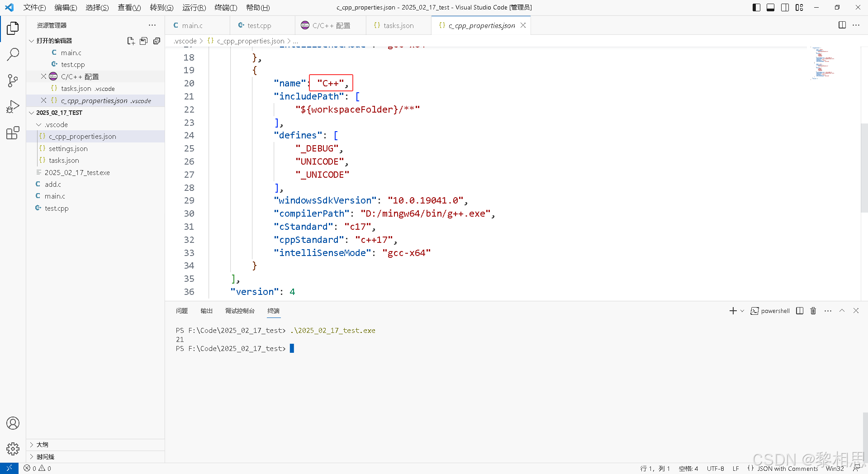Open the Accounts menu icon
This screenshot has width=868, height=474.
13,423
